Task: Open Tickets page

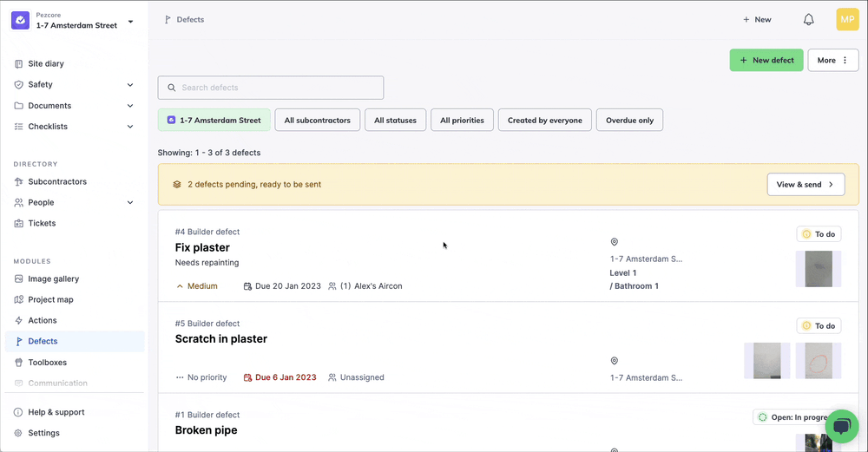Action: [42, 224]
